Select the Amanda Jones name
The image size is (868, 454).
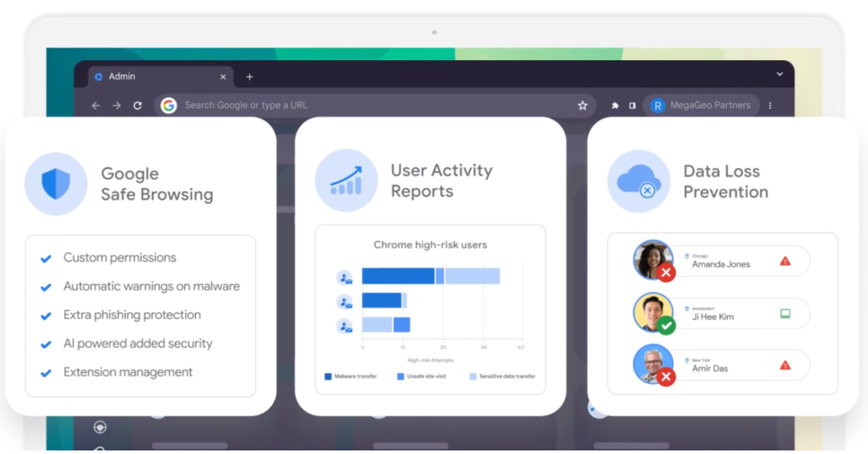pos(721,264)
